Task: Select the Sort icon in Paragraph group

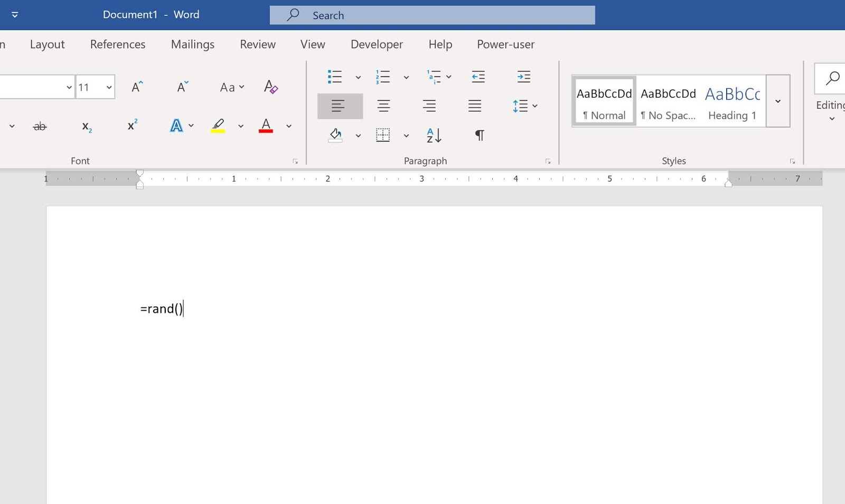Action: (x=433, y=136)
